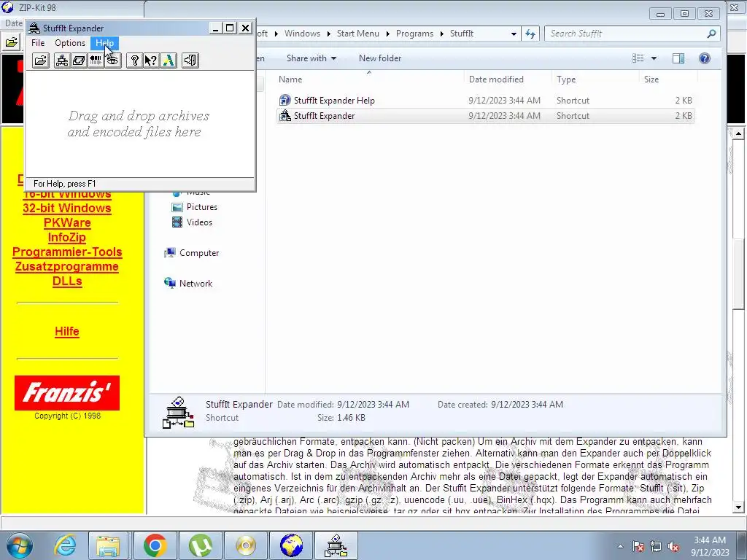The width and height of the screenshot is (747, 560).
Task: Open the File menu in StuffIt Expander
Action: pyautogui.click(x=38, y=43)
